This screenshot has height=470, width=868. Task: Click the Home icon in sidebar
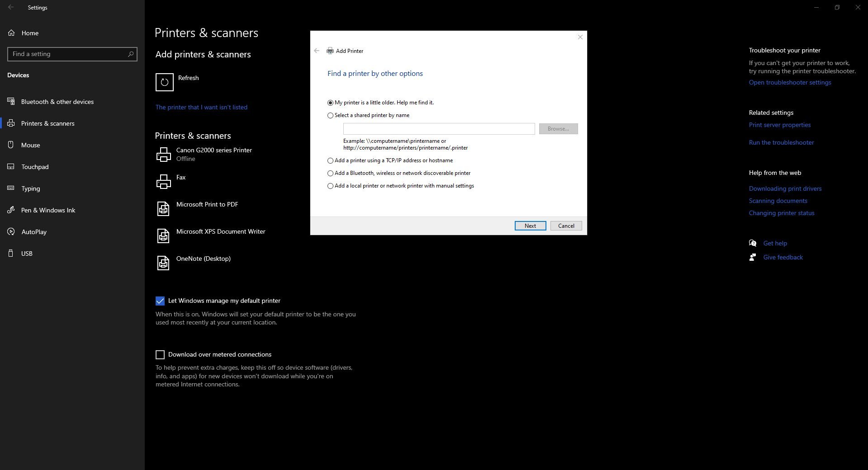pyautogui.click(x=11, y=33)
